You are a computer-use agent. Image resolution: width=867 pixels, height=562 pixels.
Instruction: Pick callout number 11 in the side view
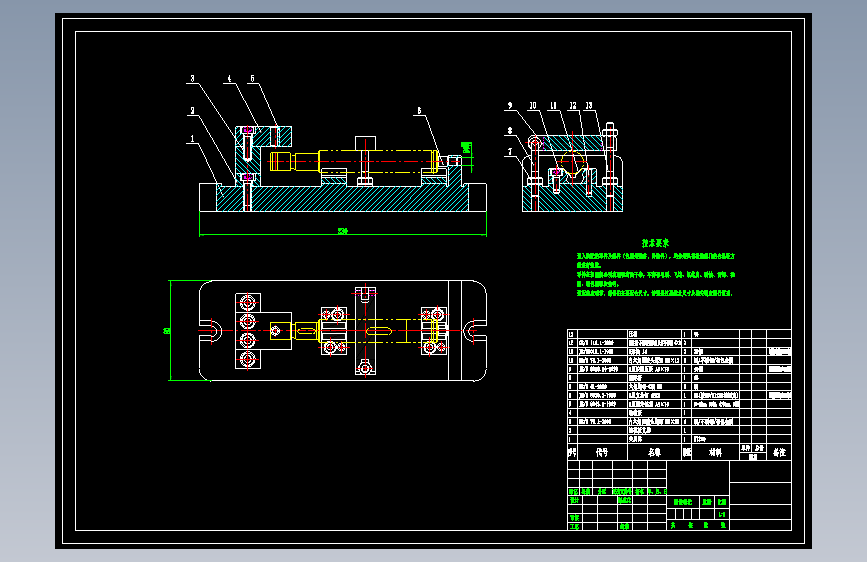coord(553,105)
